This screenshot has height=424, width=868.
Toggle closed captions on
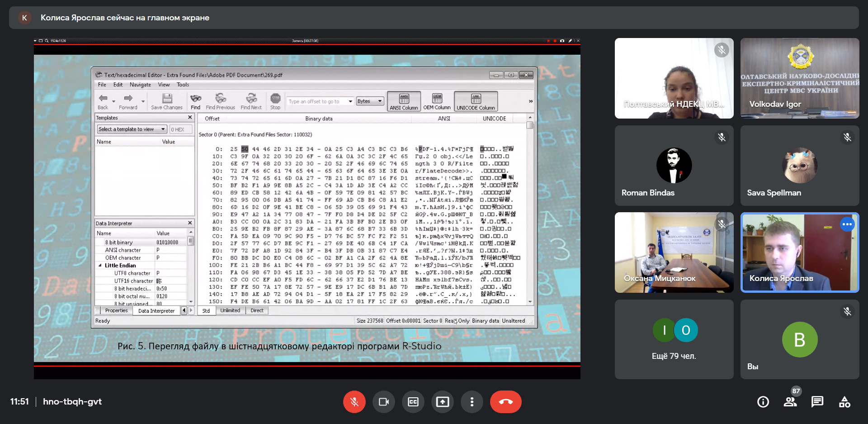(413, 402)
